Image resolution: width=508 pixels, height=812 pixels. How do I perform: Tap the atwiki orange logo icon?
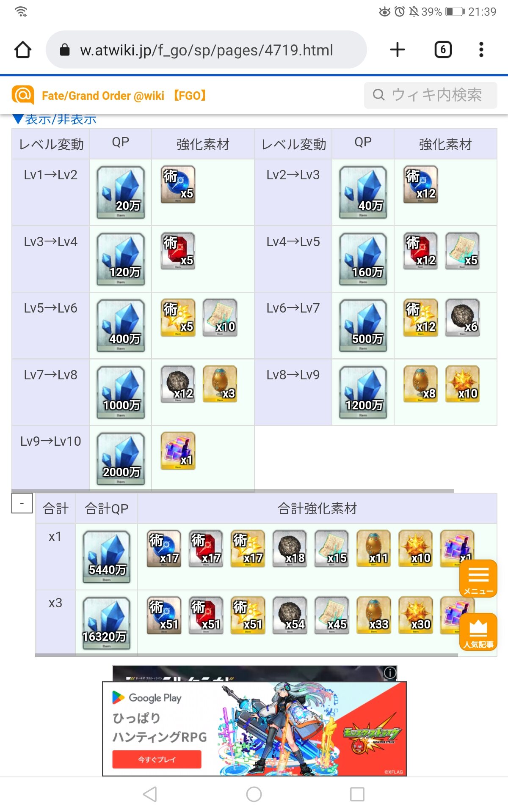click(23, 95)
